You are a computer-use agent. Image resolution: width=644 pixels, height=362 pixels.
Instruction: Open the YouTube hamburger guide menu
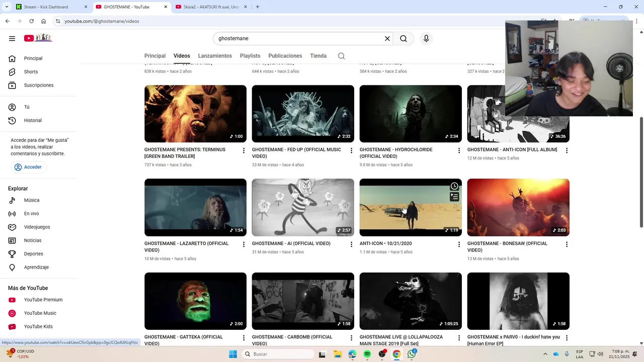point(12,38)
